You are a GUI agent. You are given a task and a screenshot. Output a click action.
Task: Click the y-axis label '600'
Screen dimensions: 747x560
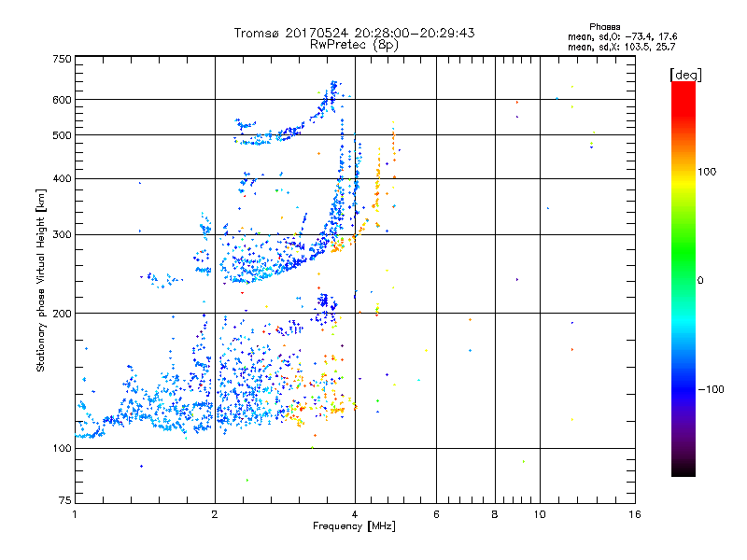(62, 100)
